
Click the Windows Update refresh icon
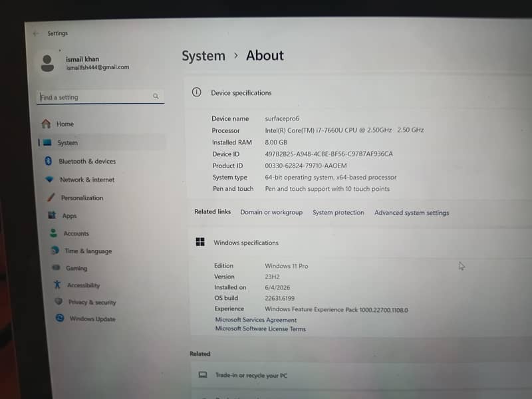pyautogui.click(x=60, y=318)
